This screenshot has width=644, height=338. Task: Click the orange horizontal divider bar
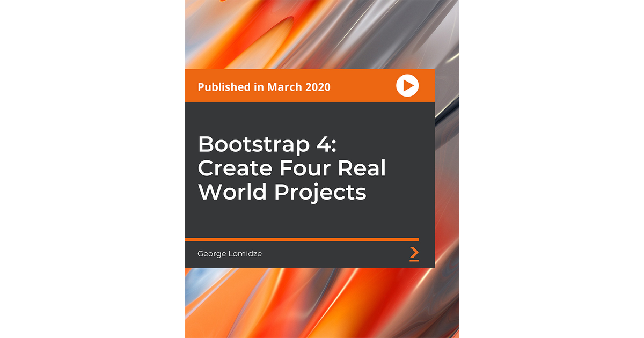[302, 239]
